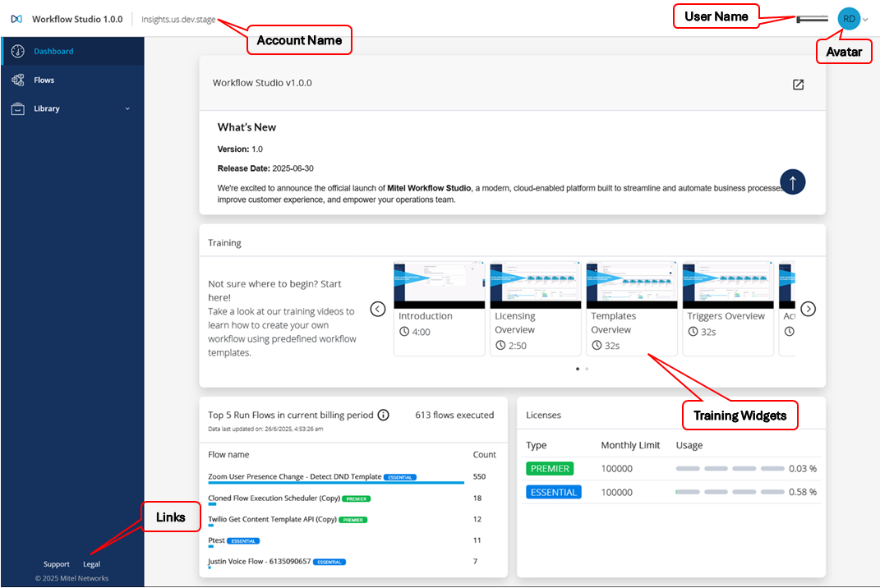880x588 pixels.
Task: Click the RD user avatar
Action: 849,19
